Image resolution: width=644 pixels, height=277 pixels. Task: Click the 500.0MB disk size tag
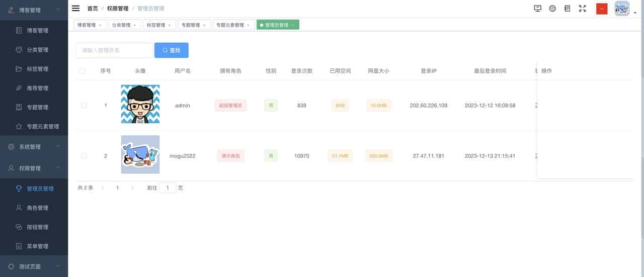[379, 156]
